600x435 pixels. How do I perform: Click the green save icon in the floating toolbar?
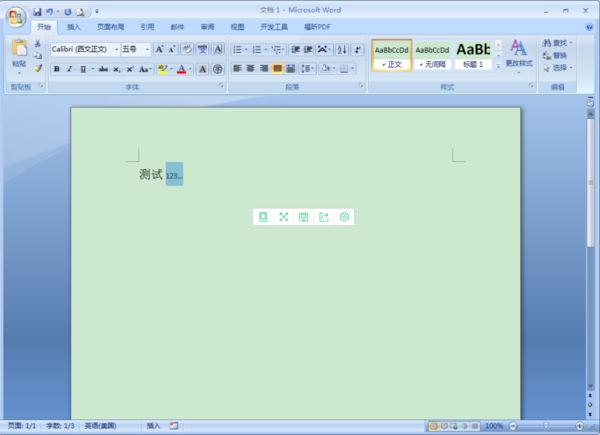pos(303,217)
